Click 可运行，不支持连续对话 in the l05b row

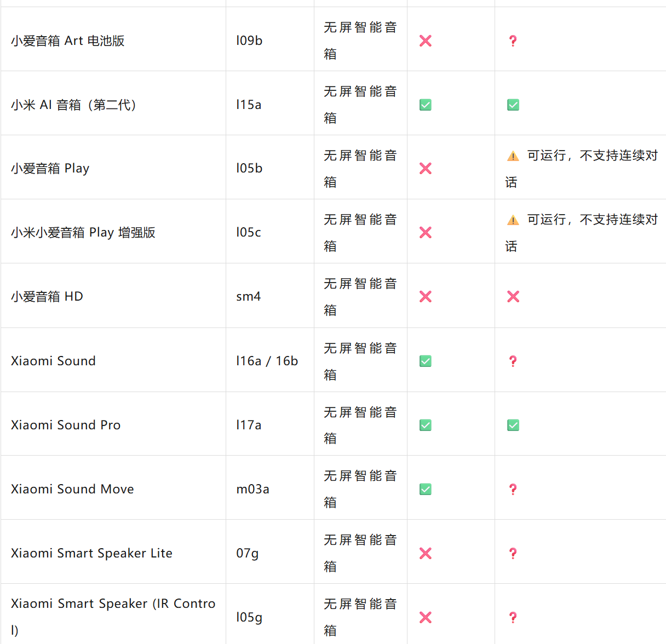coord(582,169)
